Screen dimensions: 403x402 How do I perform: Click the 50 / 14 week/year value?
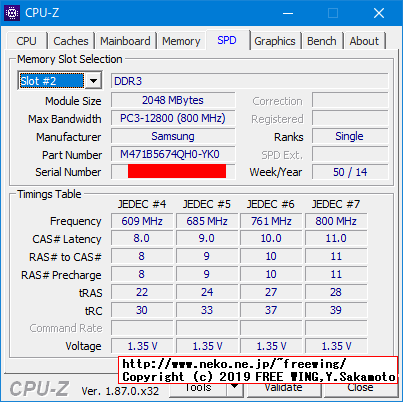(350, 172)
